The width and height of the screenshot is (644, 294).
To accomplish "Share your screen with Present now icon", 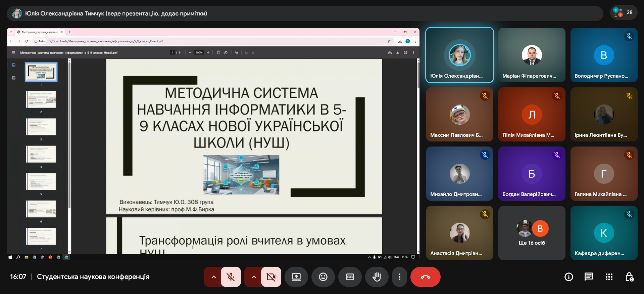I will [x=296, y=277].
